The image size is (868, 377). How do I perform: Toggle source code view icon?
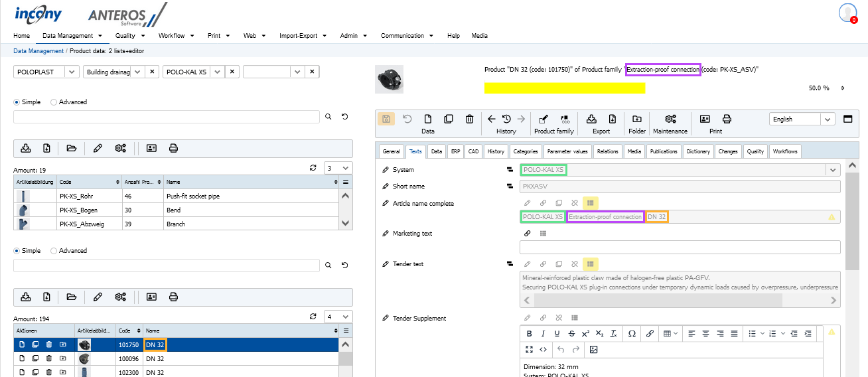[543, 349]
